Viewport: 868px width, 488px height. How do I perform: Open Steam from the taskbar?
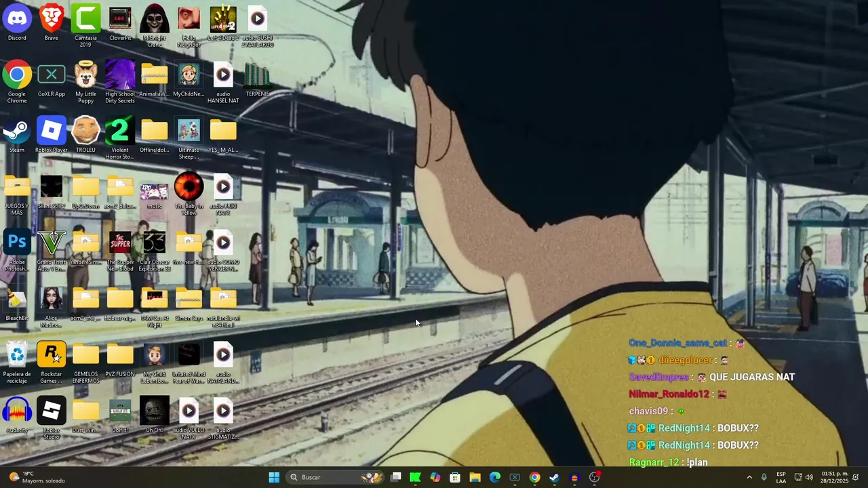click(554, 477)
